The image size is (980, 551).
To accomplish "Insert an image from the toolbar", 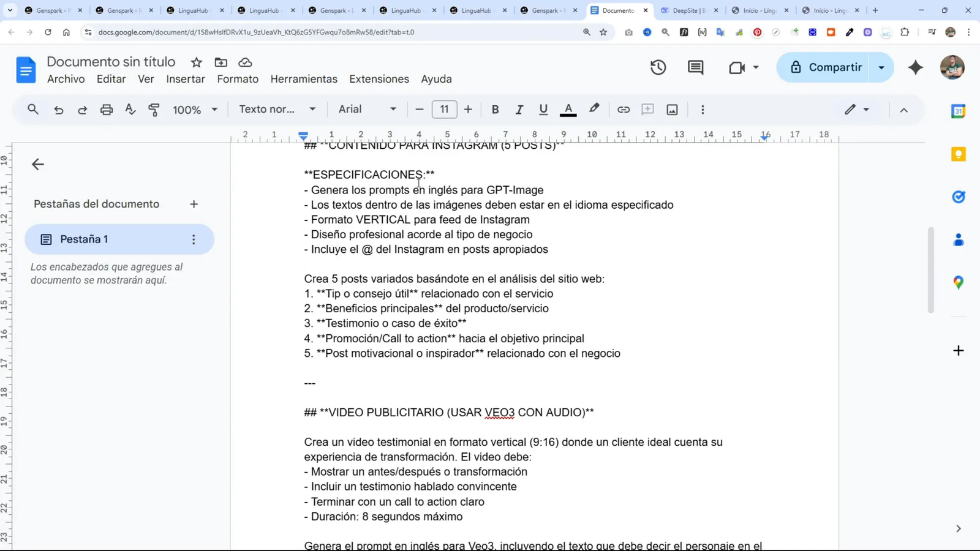I will (x=672, y=109).
